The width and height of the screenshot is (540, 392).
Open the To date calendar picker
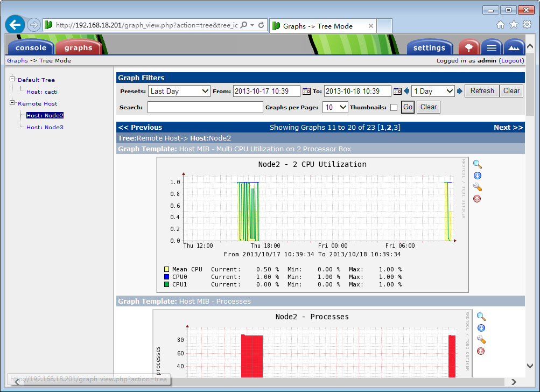[x=397, y=92]
